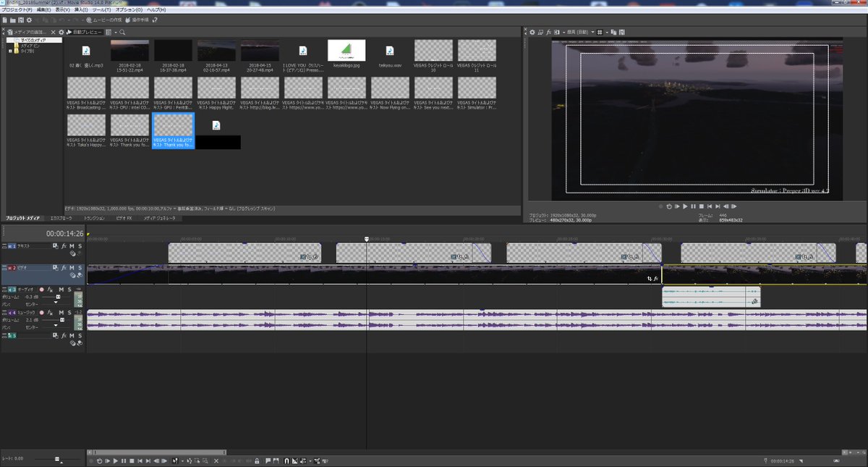Open the media views dropdown arrow

point(115,33)
